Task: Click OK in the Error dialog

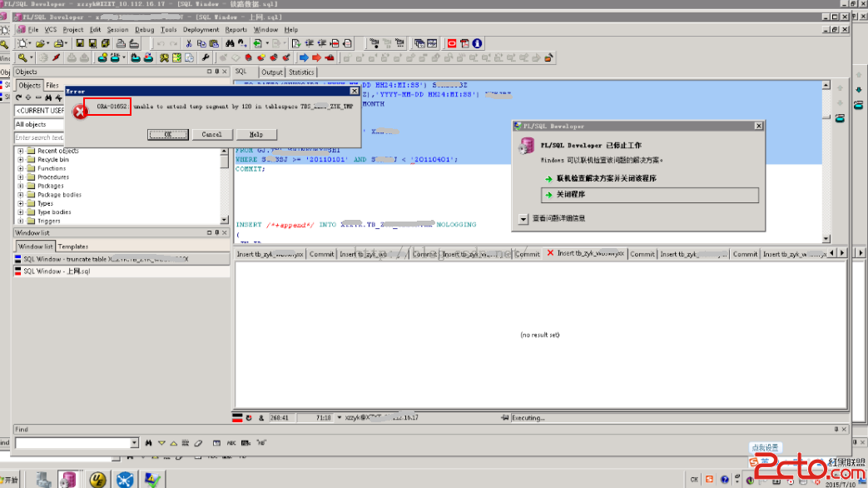Action: coord(168,135)
